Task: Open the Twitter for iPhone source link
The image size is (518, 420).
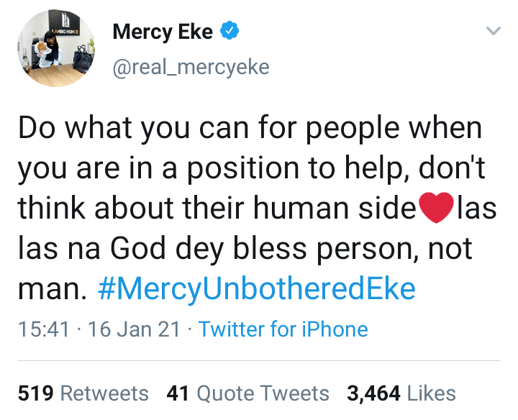Action: pyautogui.click(x=283, y=329)
